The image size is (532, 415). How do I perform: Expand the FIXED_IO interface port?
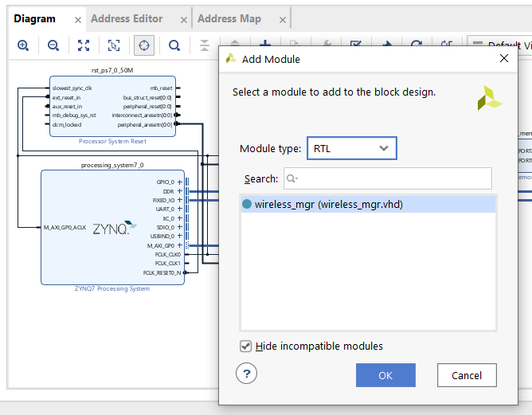[x=180, y=200]
